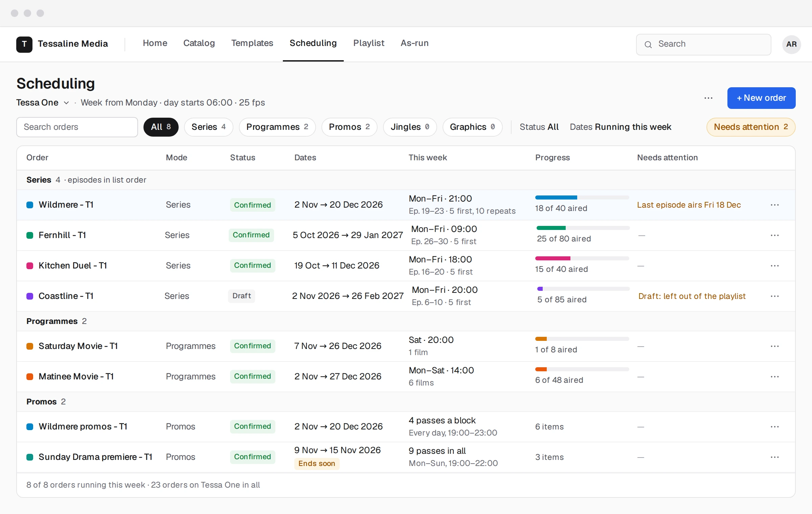This screenshot has width=812, height=514.
Task: Open row actions menu for Wildmere - T1
Action: pos(774,205)
